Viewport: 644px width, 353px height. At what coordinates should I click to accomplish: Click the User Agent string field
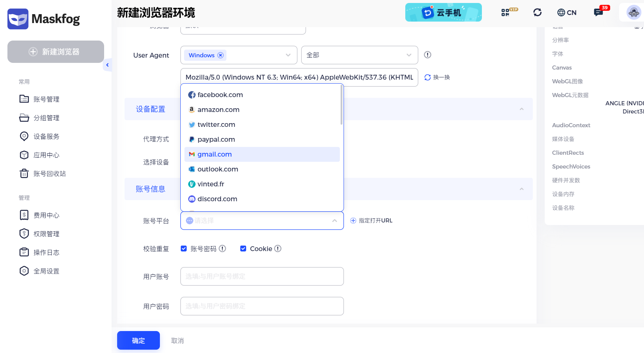click(299, 77)
